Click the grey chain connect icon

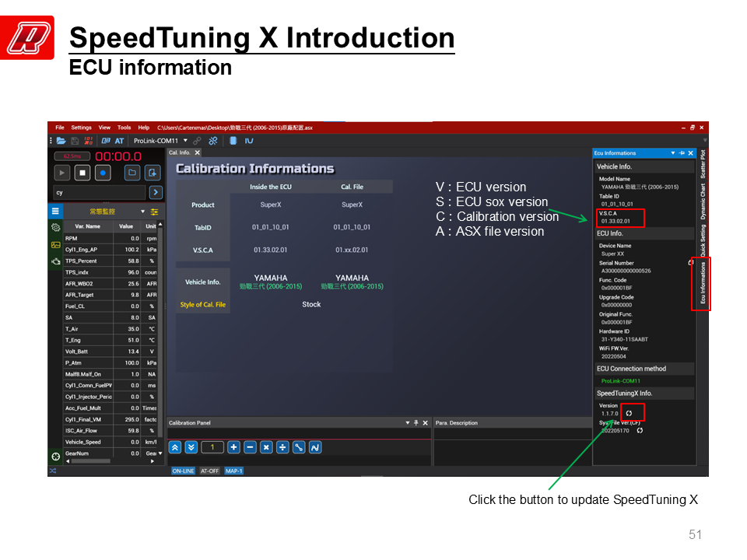(197, 141)
